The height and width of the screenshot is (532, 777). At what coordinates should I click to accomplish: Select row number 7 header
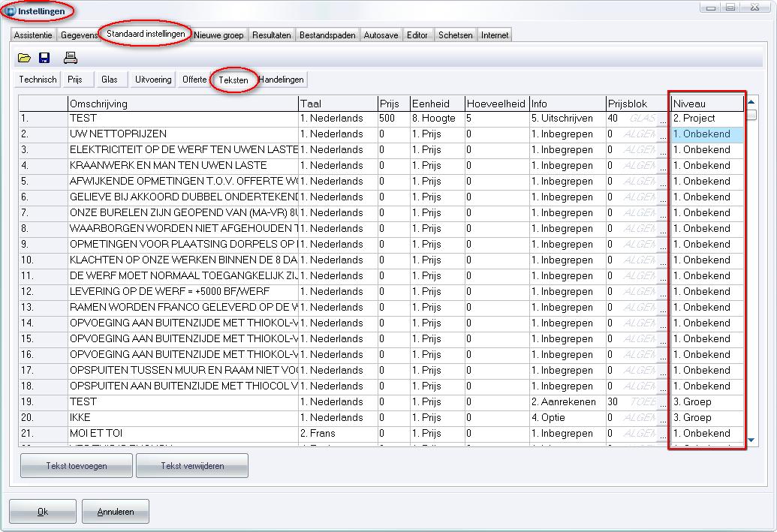[43, 213]
